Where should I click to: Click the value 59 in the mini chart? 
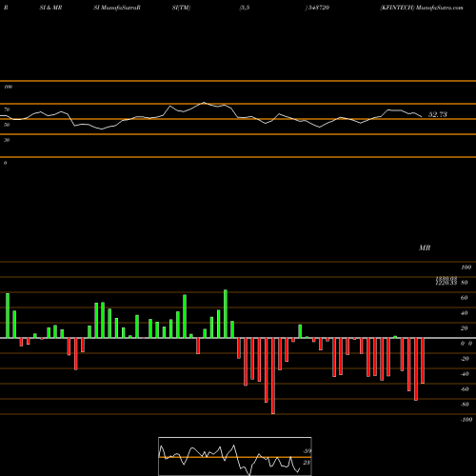pyautogui.click(x=307, y=451)
